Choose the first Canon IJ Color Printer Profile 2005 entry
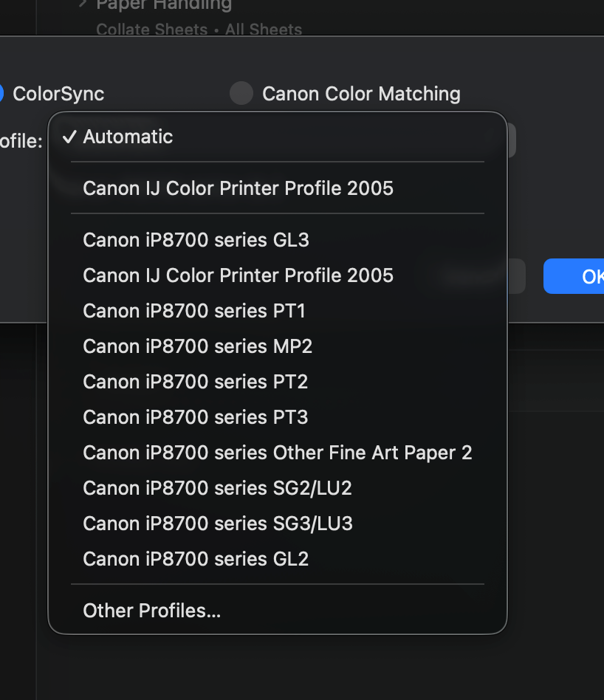 (277, 188)
